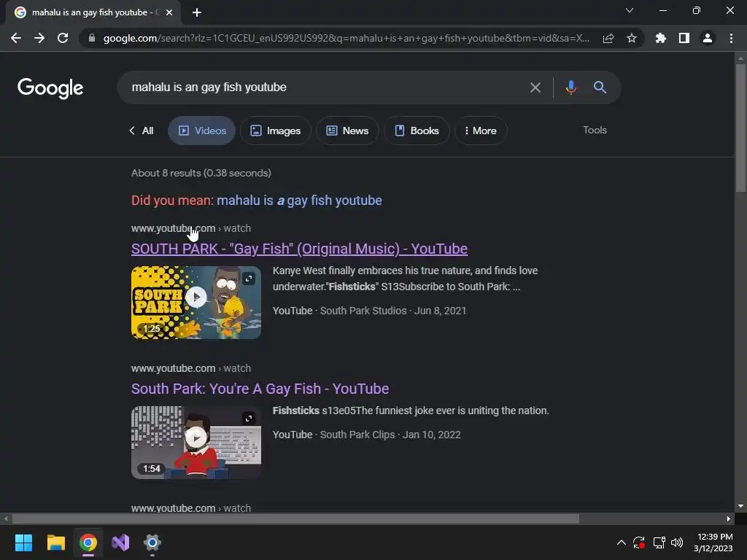
Task: Open search Tools options
Action: coord(595,130)
